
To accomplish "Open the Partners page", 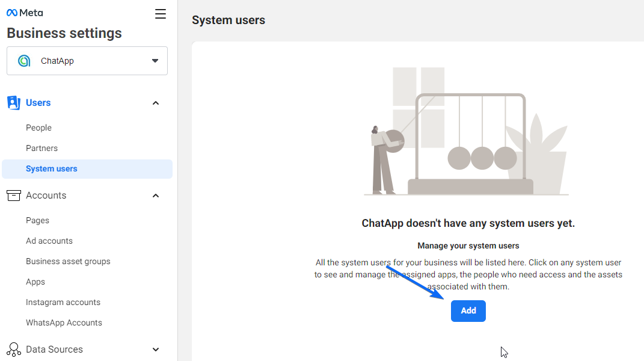I will pyautogui.click(x=41, y=147).
